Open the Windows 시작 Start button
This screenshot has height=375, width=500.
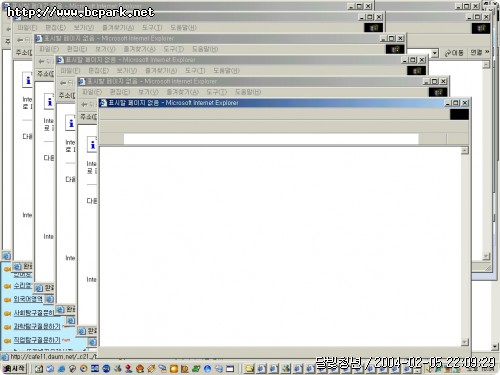(14, 368)
